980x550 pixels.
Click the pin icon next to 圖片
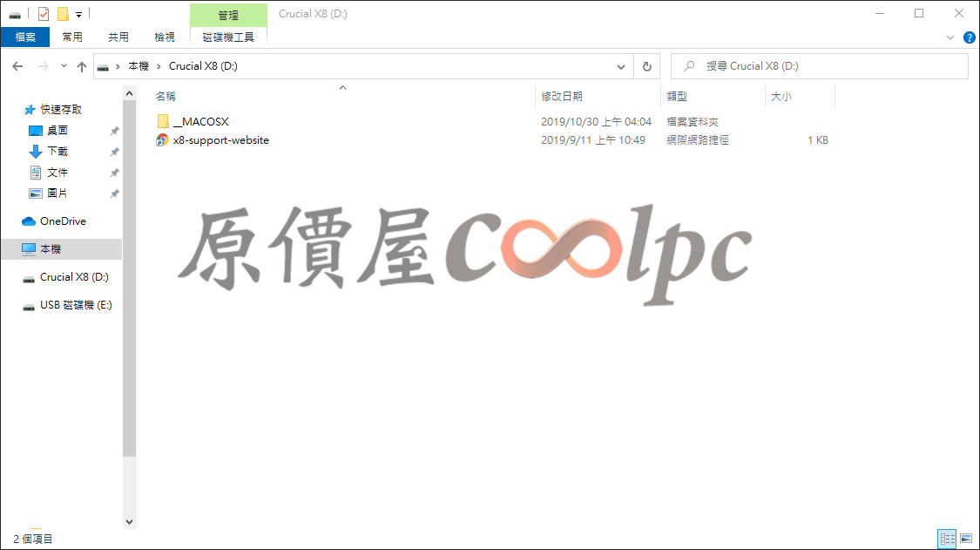pyautogui.click(x=114, y=194)
